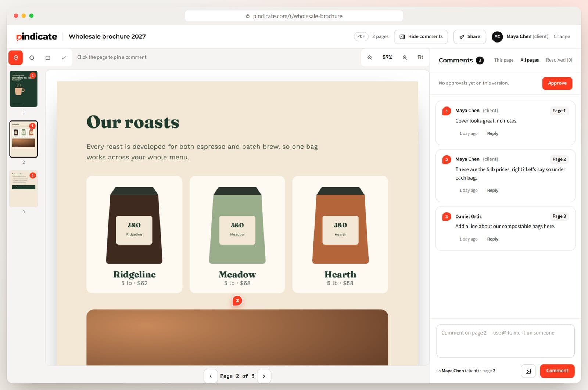Viewport: 588px width, 390px height.
Task: Select the pin comment tool
Action: coord(16,58)
